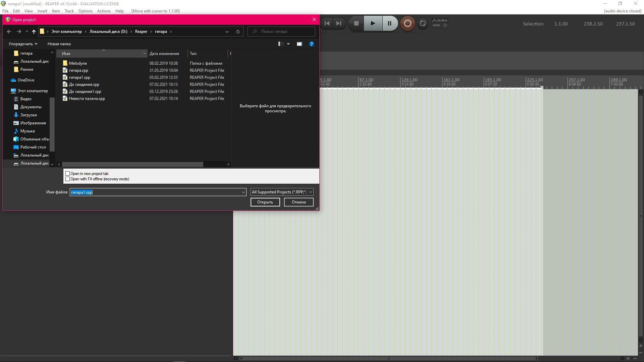Toggle the file preview pane icon
This screenshot has width=644, height=362.
coord(299,44)
